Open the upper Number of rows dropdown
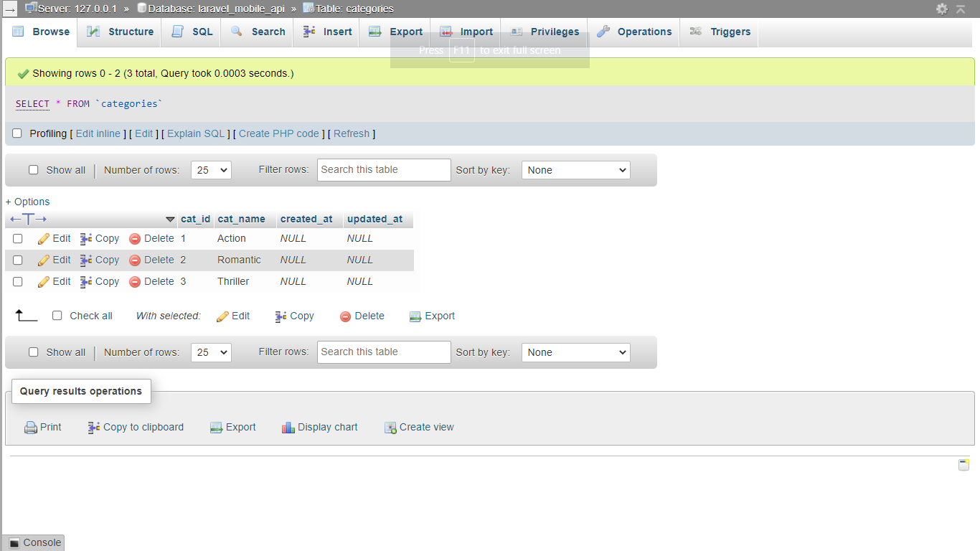The height and width of the screenshot is (551, 980). (x=211, y=170)
